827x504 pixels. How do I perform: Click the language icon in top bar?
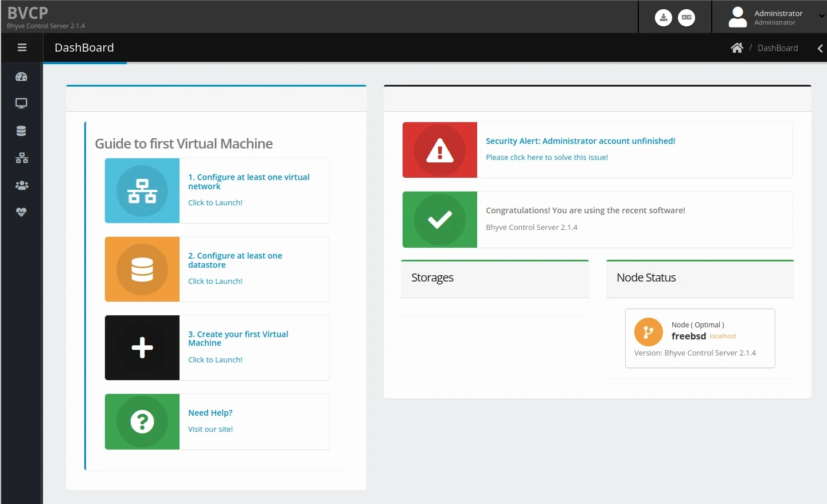coord(686,18)
